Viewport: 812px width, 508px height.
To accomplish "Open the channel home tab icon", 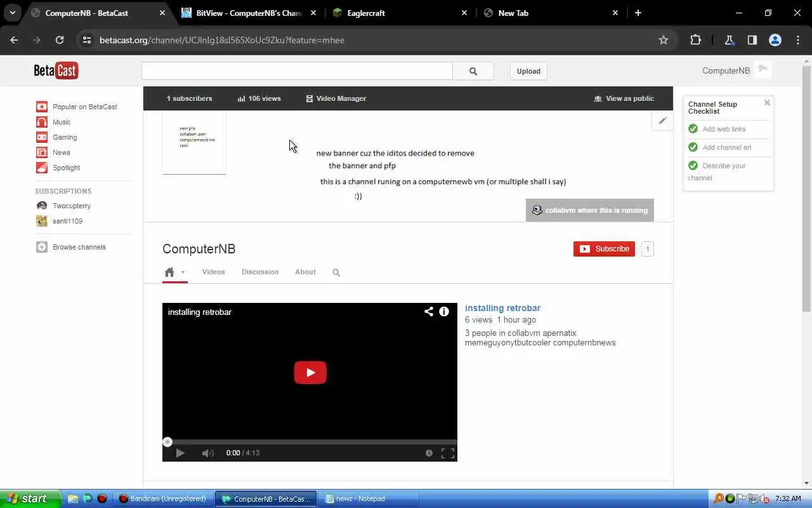I will [x=169, y=272].
